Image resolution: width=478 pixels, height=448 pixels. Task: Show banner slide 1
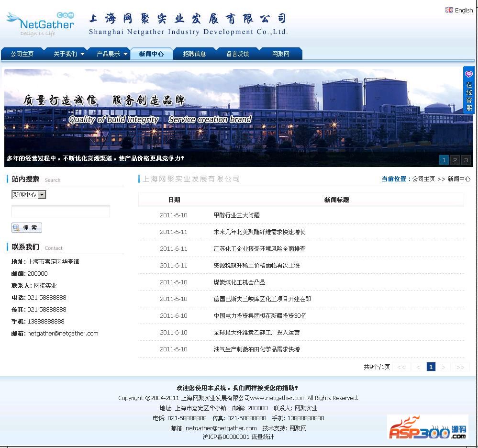pyautogui.click(x=444, y=160)
